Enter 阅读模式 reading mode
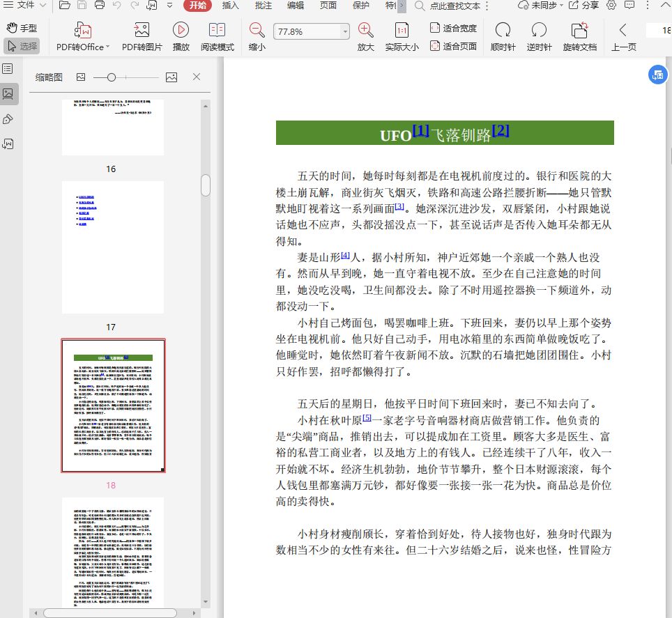672x618 pixels. (x=217, y=31)
